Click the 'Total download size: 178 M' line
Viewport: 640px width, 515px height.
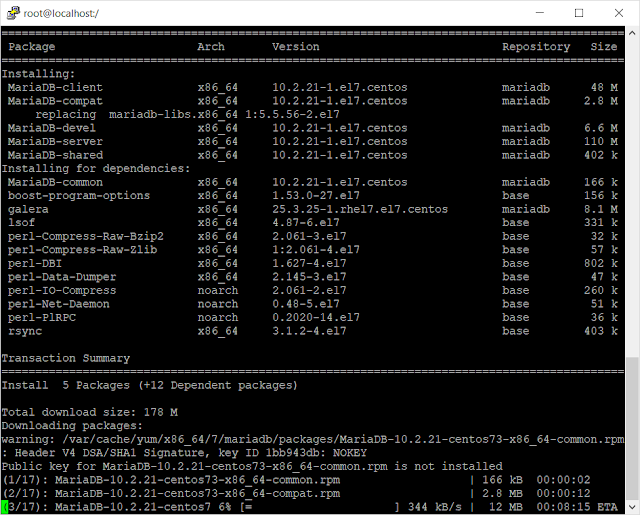point(89,412)
